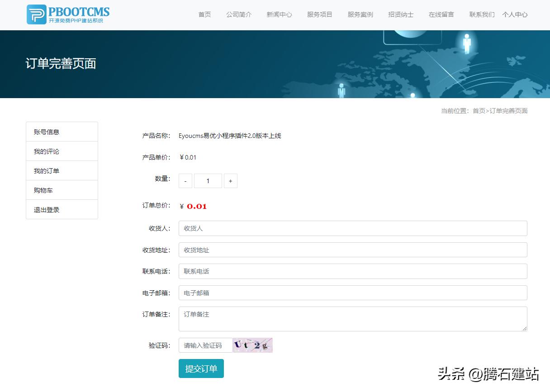Click 订单完善页面 breadcrumb text

(509, 111)
